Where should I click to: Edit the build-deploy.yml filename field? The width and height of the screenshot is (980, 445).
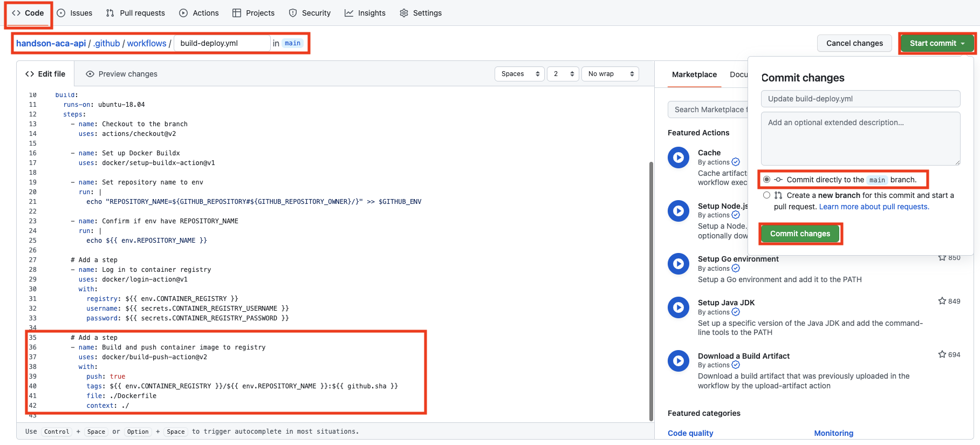point(222,43)
